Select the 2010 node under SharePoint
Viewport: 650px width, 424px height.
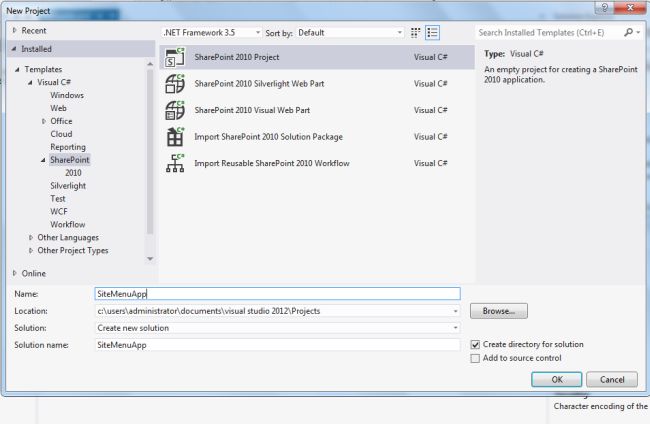(73, 173)
